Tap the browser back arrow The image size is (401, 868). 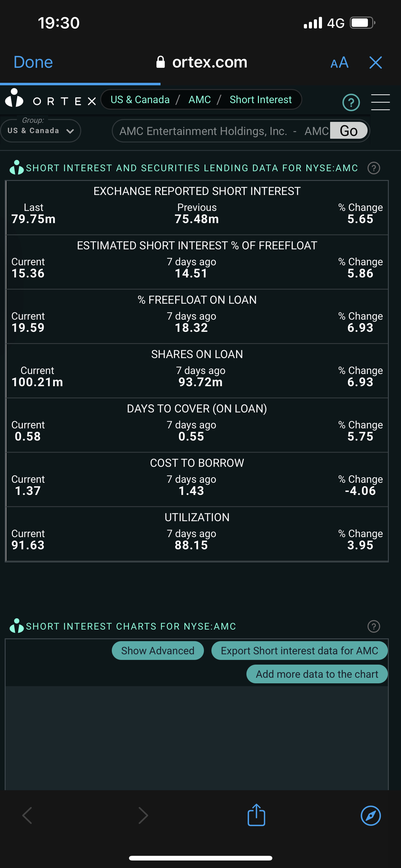pos(27,816)
